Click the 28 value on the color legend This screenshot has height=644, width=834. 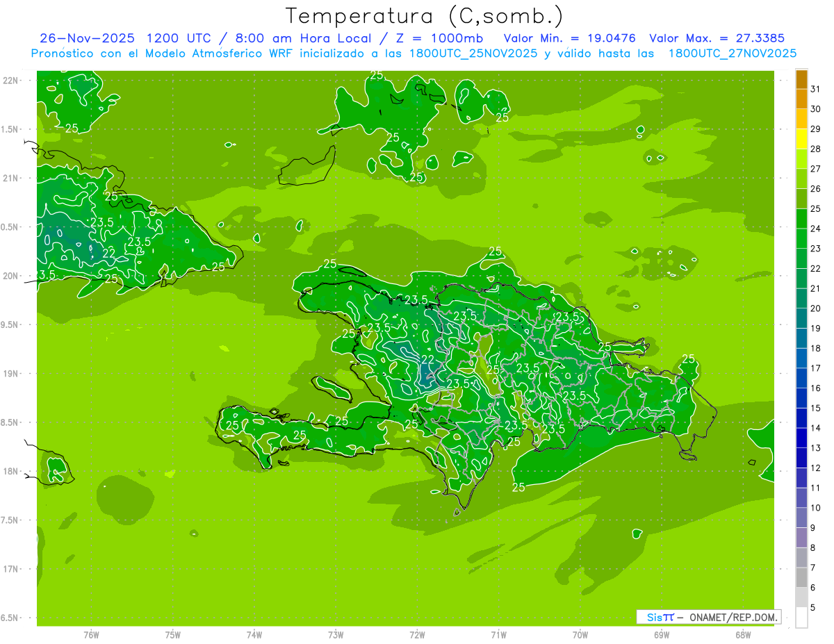815,149
